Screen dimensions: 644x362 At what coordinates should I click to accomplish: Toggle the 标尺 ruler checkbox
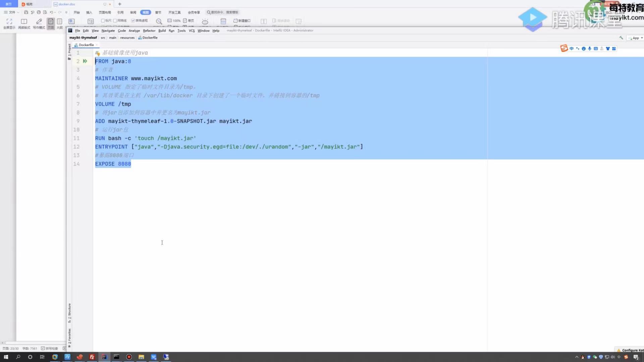point(103,21)
